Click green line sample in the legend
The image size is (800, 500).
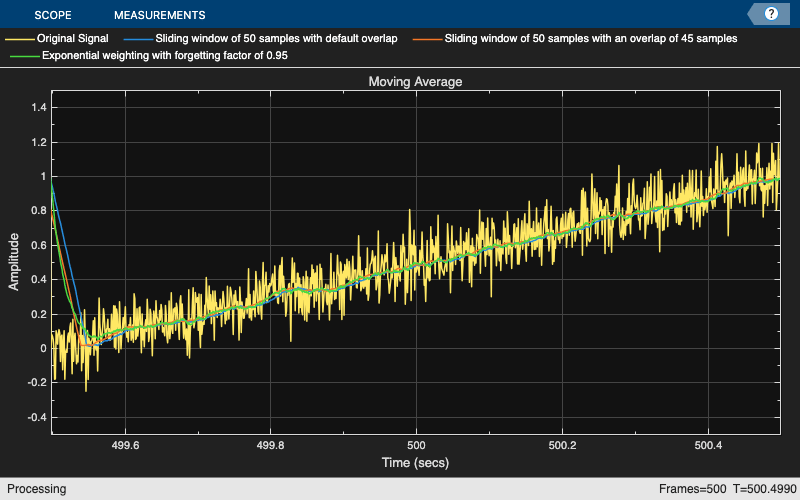[24, 56]
